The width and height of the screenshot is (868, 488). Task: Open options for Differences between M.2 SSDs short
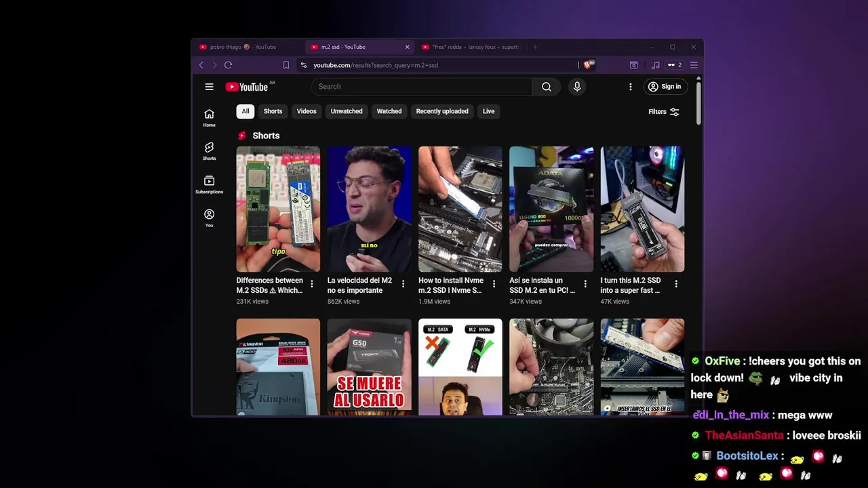312,284
